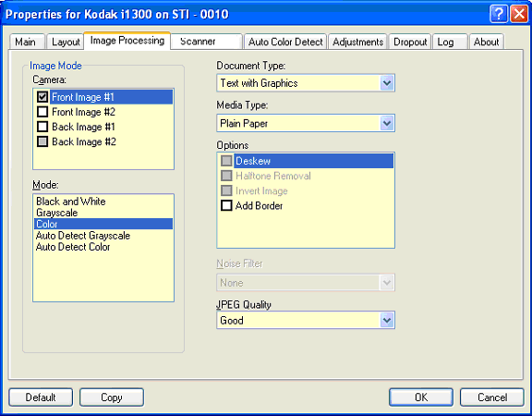This screenshot has width=532, height=416.
Task: Click the Help question mark icon
Action: (x=499, y=14)
